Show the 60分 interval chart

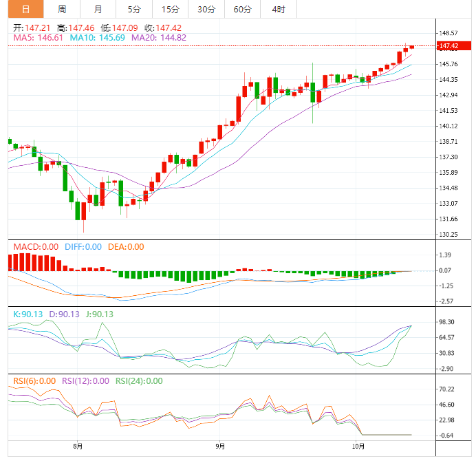[242, 9]
